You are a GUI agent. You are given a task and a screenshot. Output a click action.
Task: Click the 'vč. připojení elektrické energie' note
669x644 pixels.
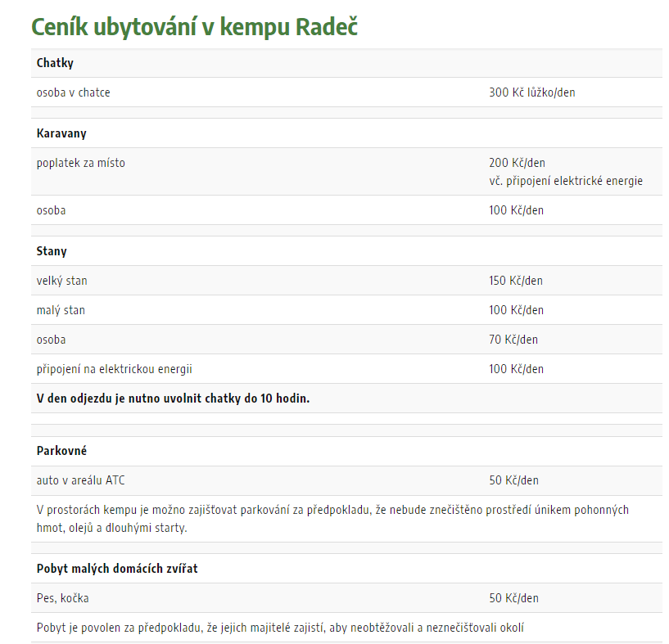pos(565,181)
